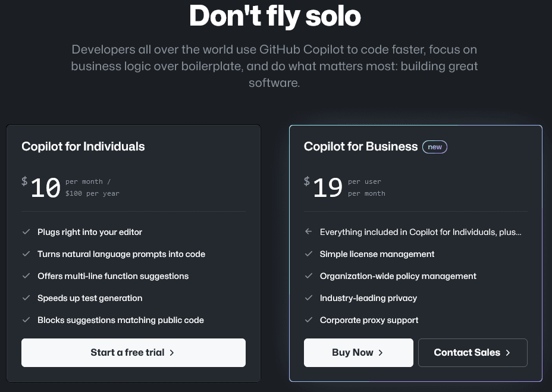This screenshot has height=392, width=552.
Task: Click the checkmark next to "Simple license management"
Action: tap(309, 254)
